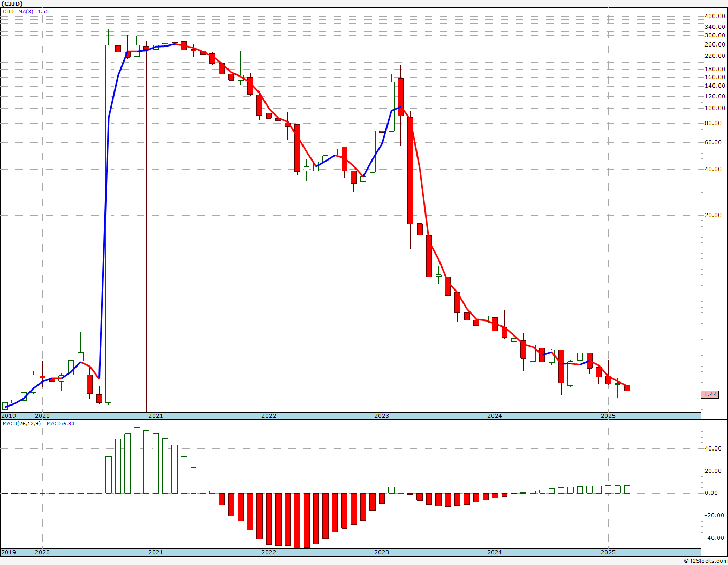Click the 20.00 price axis label
Screen dimensions: 728x565
[715, 216]
